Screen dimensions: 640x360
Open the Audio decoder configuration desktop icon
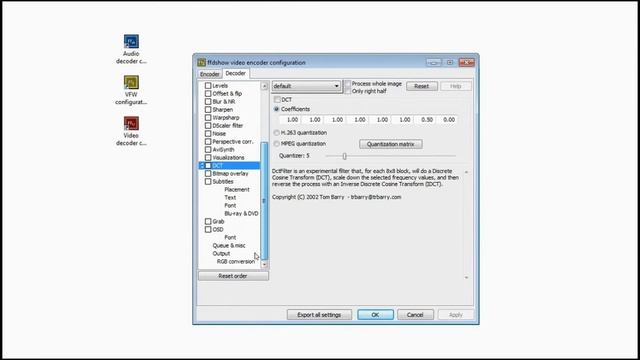pos(131,49)
